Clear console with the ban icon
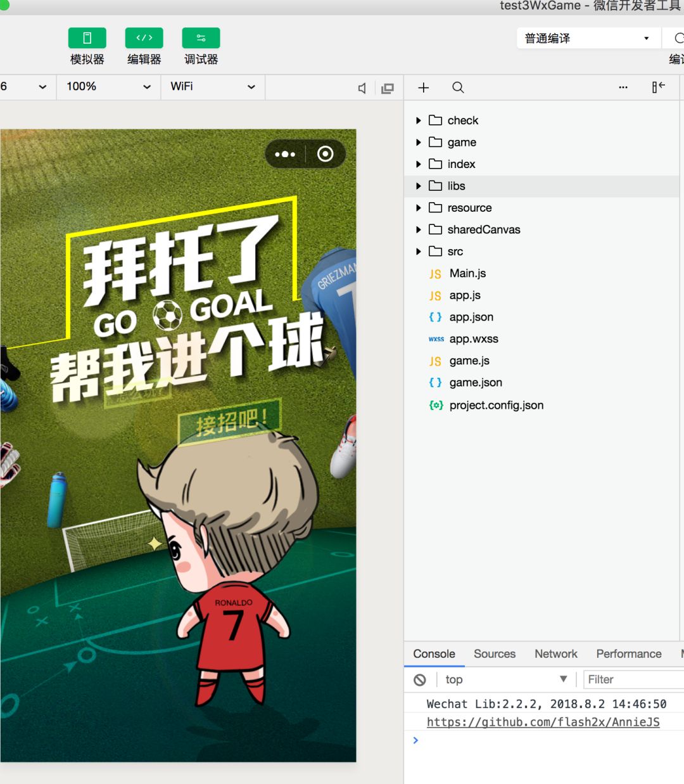This screenshot has height=784, width=684. coord(420,680)
